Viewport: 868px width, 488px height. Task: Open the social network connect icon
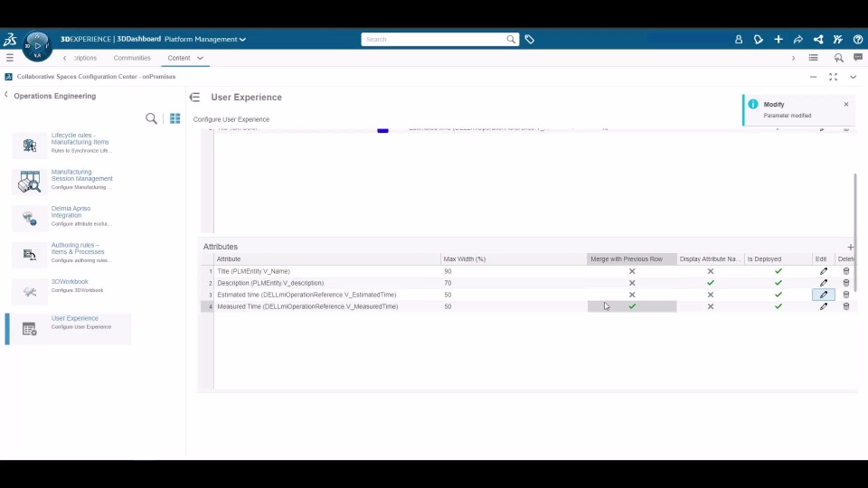[x=818, y=39]
